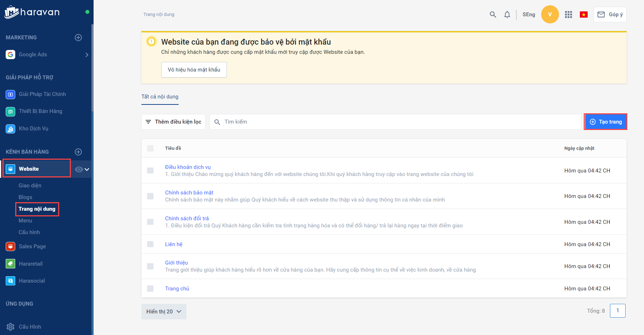This screenshot has width=644, height=335.
Task: Open Cấu Hình settings gear
Action: pos(11,327)
